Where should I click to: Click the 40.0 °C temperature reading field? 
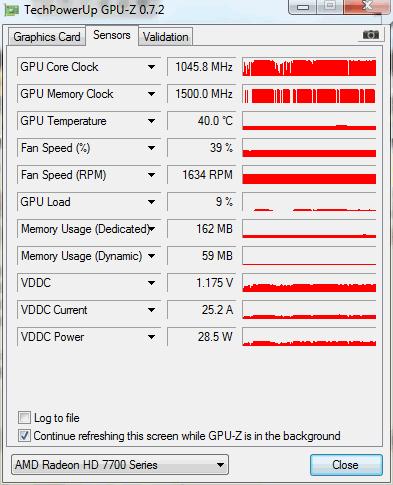point(202,121)
